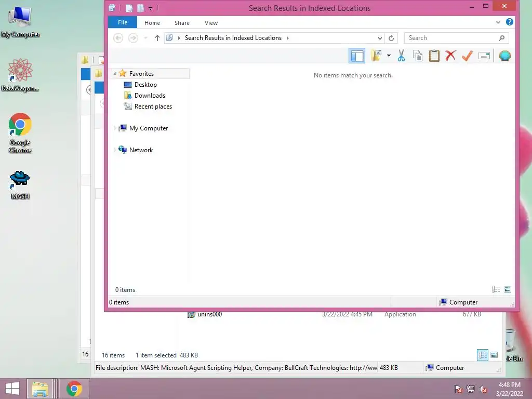Image resolution: width=532 pixels, height=399 pixels.
Task: Click New Folder icon in Quick Access Toolbar
Action: (140, 8)
